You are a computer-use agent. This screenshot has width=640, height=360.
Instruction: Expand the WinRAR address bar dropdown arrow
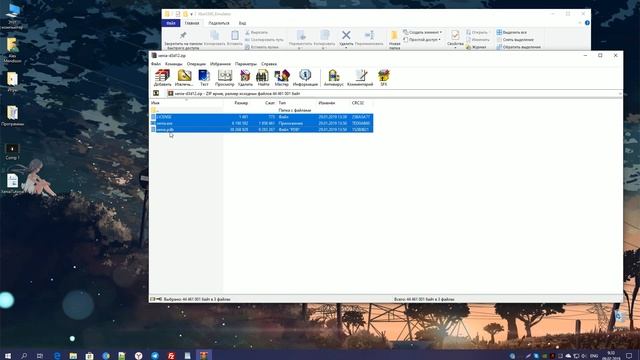(620, 93)
